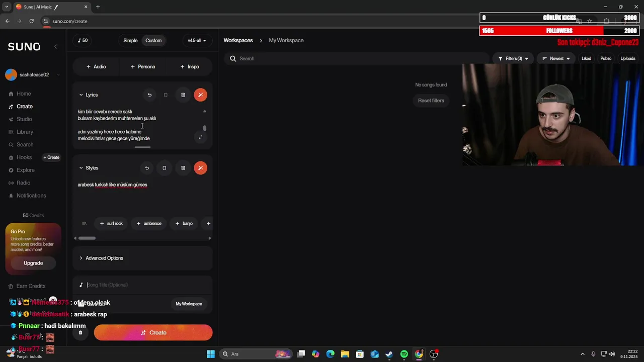This screenshot has width=644, height=362.
Task: Click Reset filters
Action: click(431, 101)
